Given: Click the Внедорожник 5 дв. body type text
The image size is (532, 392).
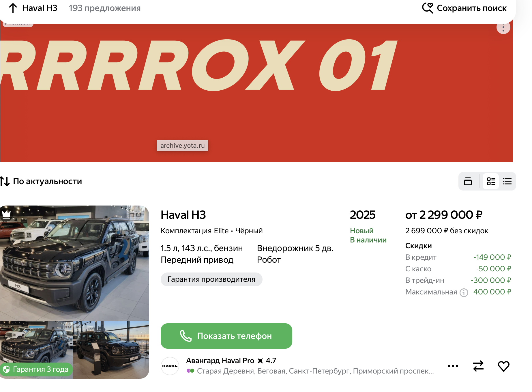Looking at the screenshot, I should tap(295, 248).
